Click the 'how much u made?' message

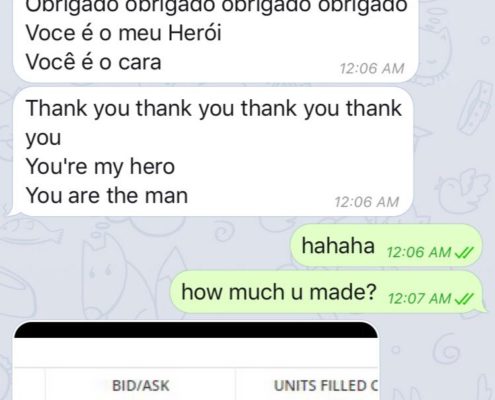(x=327, y=292)
